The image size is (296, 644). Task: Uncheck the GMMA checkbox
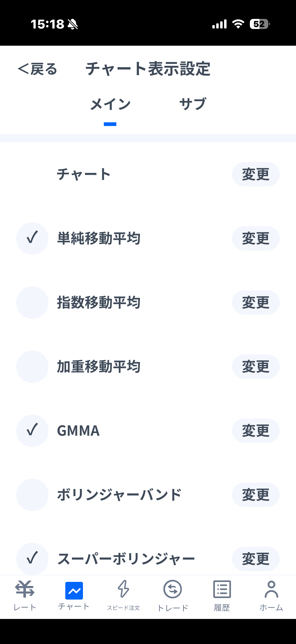(x=32, y=431)
